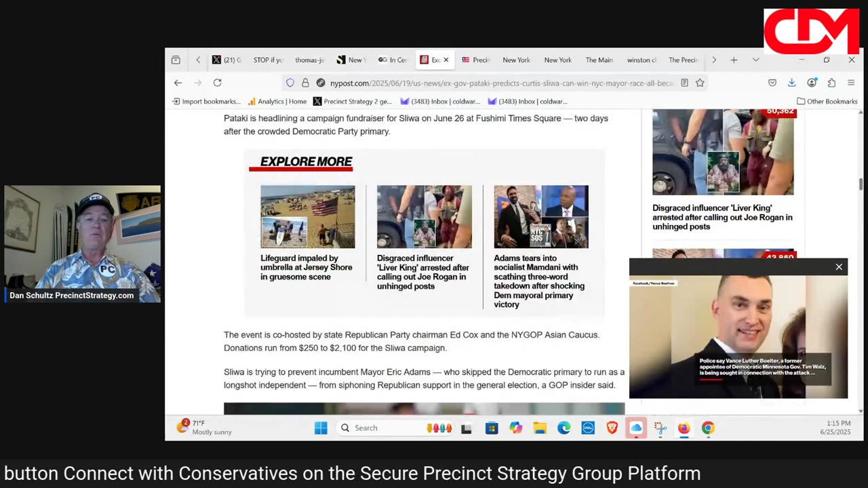Viewport: 868px width, 488px height.
Task: Open the weather widget showing 71°F
Action: (205, 428)
